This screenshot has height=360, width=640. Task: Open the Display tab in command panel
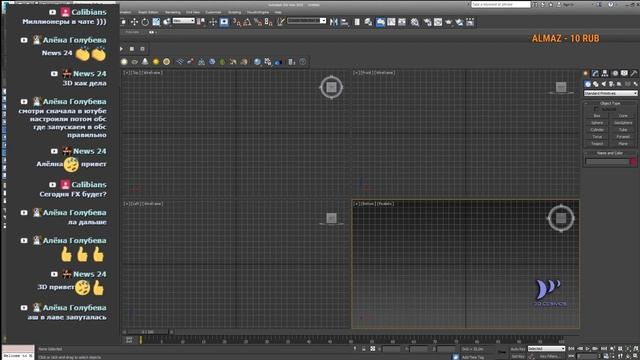(x=624, y=73)
